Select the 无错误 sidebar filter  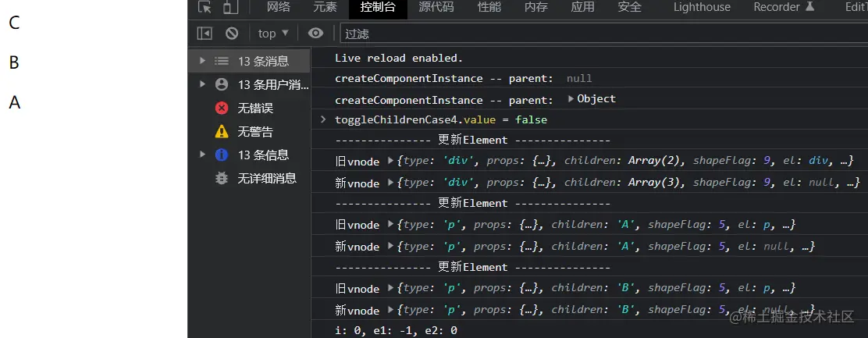249,108
